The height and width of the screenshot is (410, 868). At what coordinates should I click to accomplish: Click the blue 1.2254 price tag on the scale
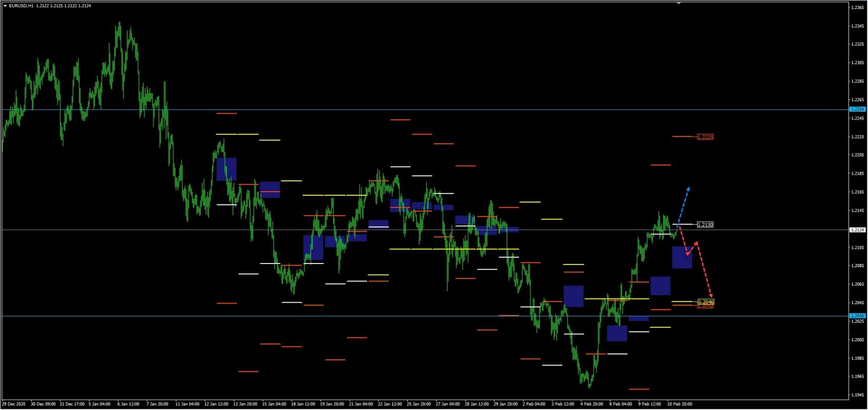tap(857, 109)
